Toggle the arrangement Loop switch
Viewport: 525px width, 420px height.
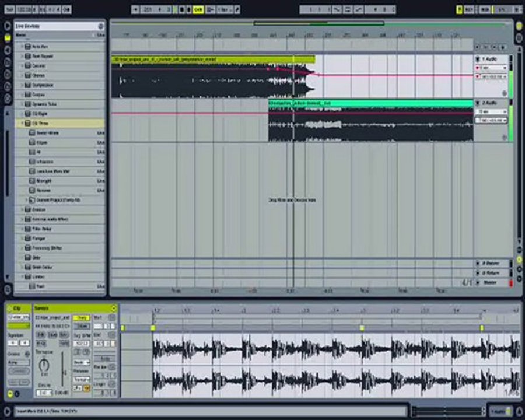pyautogui.click(x=348, y=10)
